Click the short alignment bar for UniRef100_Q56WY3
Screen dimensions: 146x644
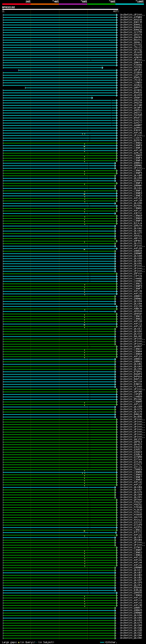tap(48, 98)
